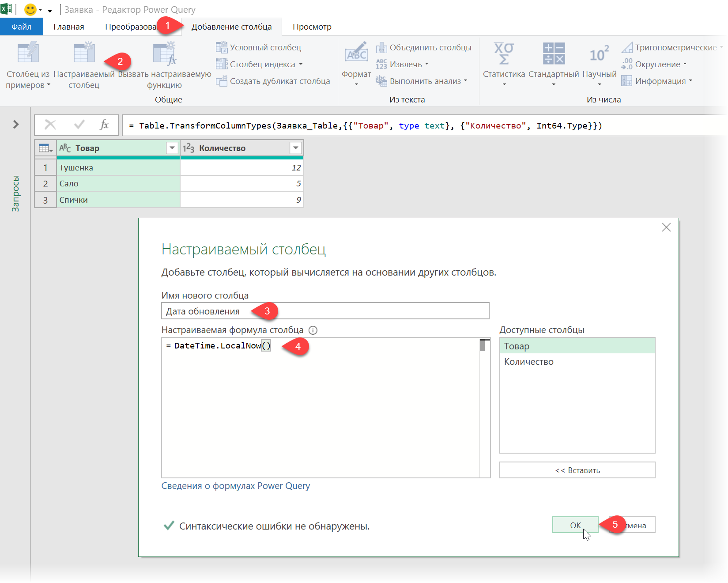The image size is (728, 583).
Task: Open the quick access toolbar customize arrow
Action: click(x=50, y=10)
